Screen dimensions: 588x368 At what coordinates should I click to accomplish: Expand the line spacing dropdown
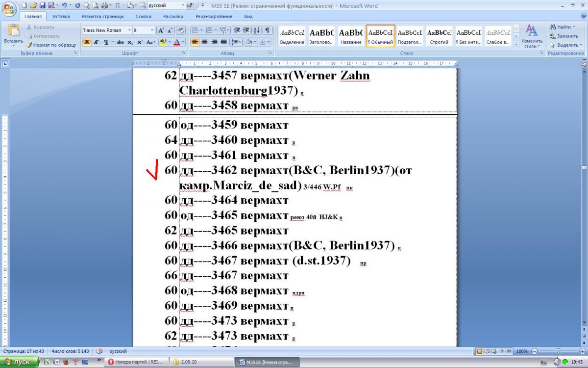click(x=240, y=42)
